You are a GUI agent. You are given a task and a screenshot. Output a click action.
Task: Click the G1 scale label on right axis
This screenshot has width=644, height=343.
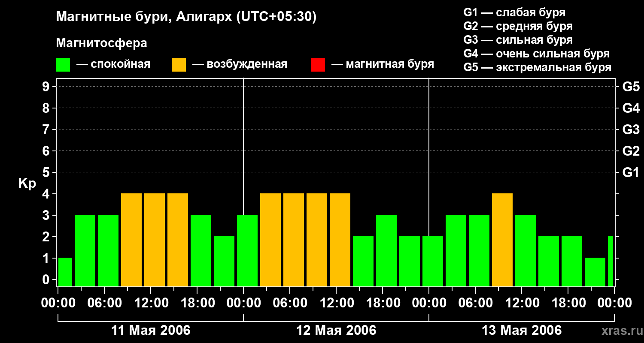[631, 172]
